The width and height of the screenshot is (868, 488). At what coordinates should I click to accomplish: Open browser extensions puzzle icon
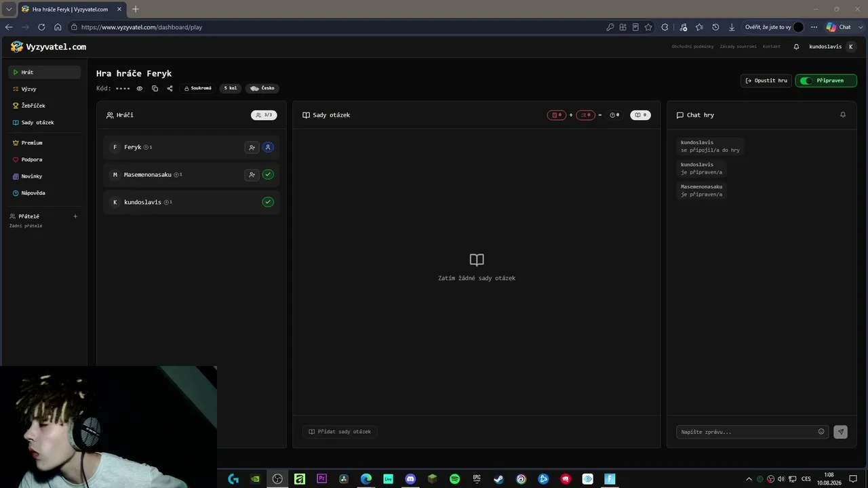tap(665, 27)
